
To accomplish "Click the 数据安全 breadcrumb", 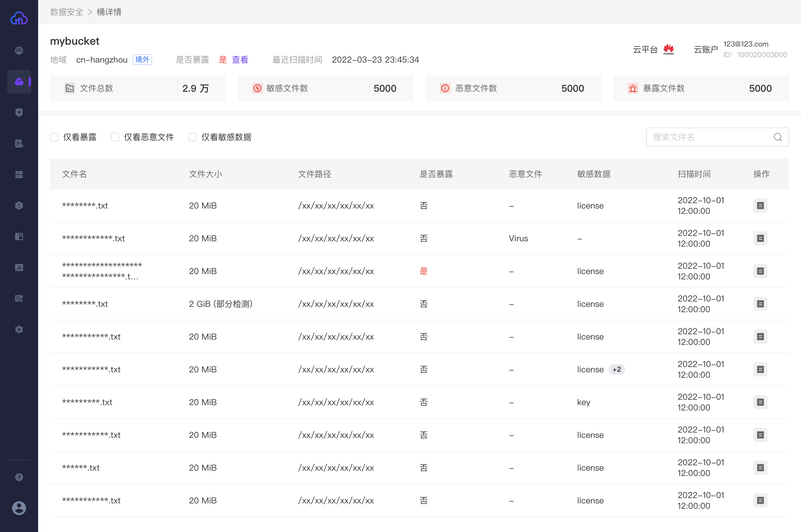I will click(x=66, y=12).
